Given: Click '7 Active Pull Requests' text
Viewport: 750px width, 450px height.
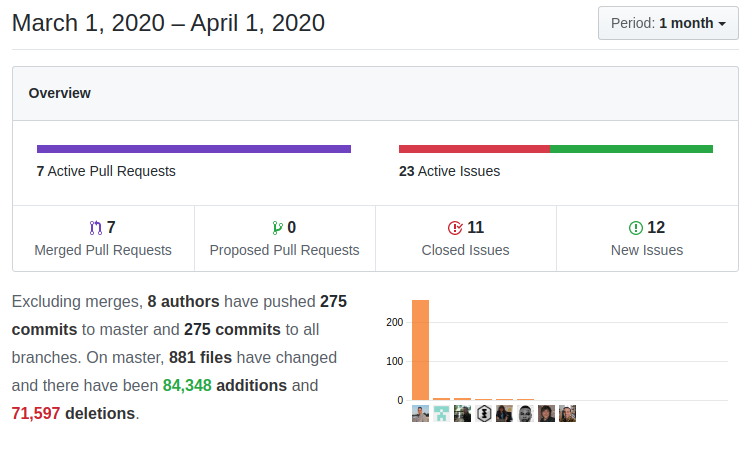Looking at the screenshot, I should [106, 171].
